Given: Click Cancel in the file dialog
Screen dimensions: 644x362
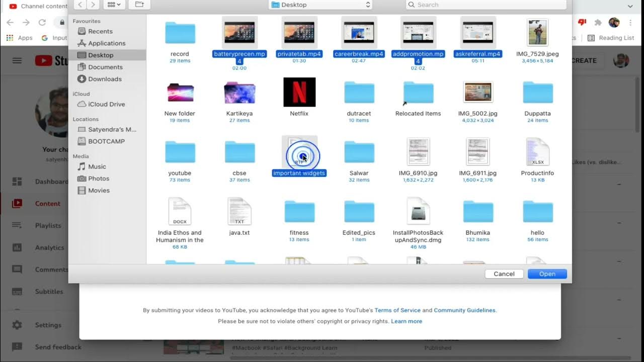Looking at the screenshot, I should click(x=504, y=274).
